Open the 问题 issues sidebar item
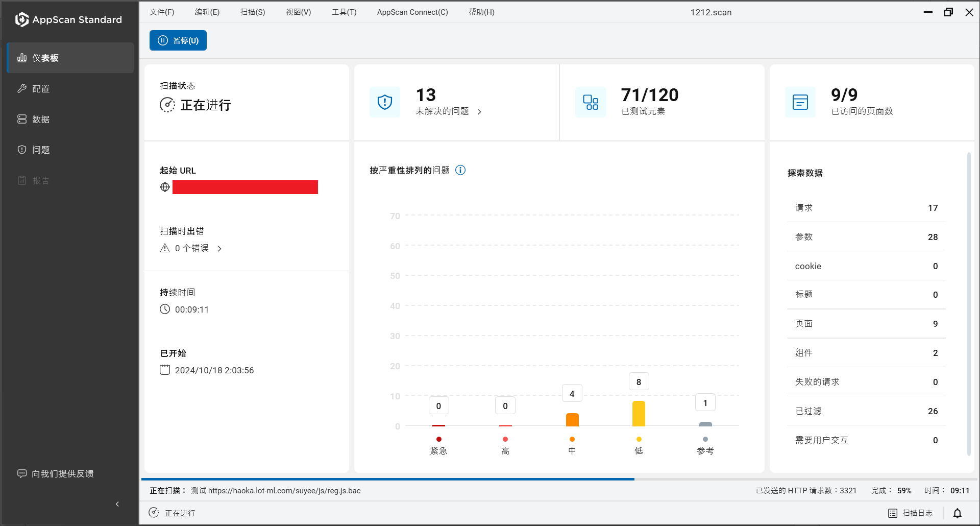This screenshot has width=980, height=526. pyautogui.click(x=70, y=150)
